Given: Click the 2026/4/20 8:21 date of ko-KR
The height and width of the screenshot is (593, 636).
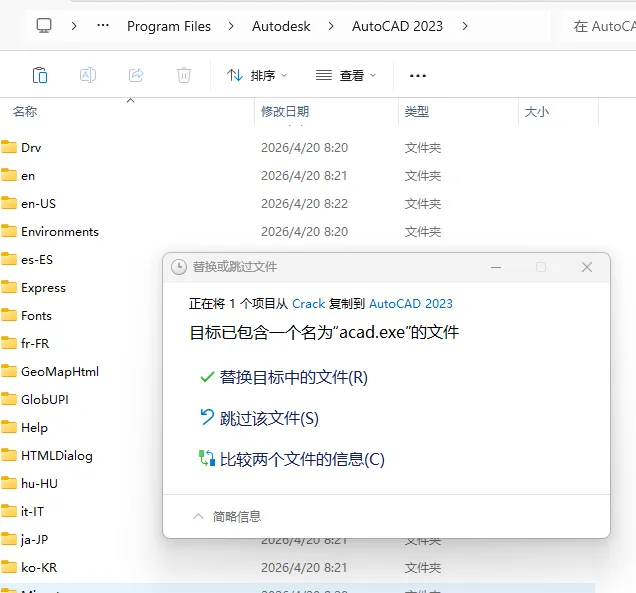Looking at the screenshot, I should (304, 567).
